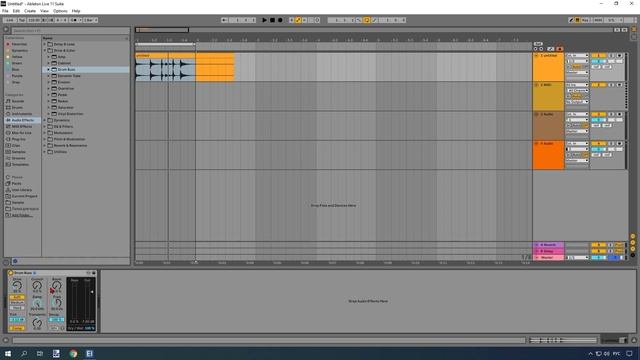Open the Help menu
This screenshot has width=640, height=360.
coord(76,11)
